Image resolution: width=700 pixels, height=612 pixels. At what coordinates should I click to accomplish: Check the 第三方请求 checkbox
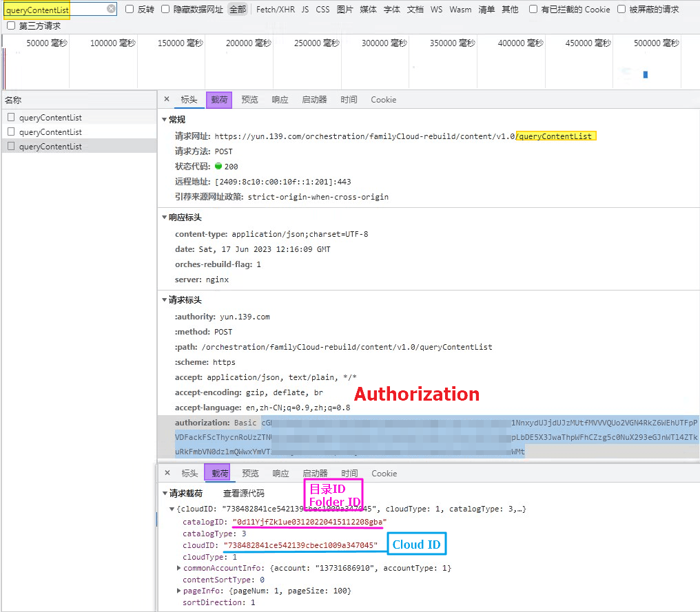click(11, 25)
